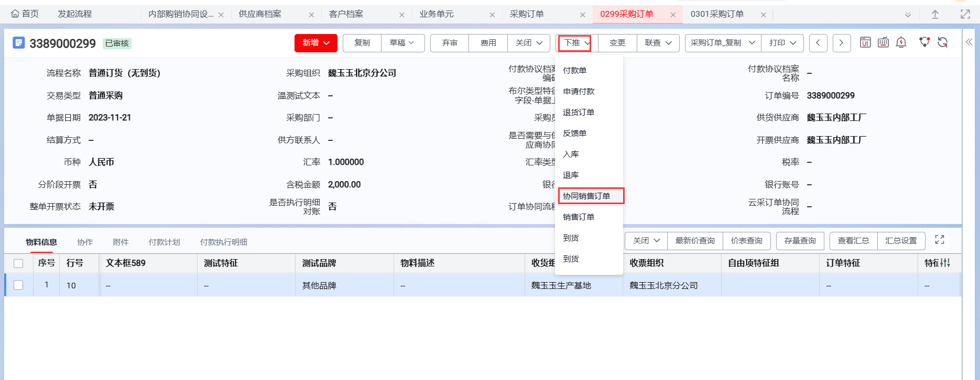Image resolution: width=980 pixels, height=380 pixels.
Task: Click the 存量查询 button
Action: point(800,241)
